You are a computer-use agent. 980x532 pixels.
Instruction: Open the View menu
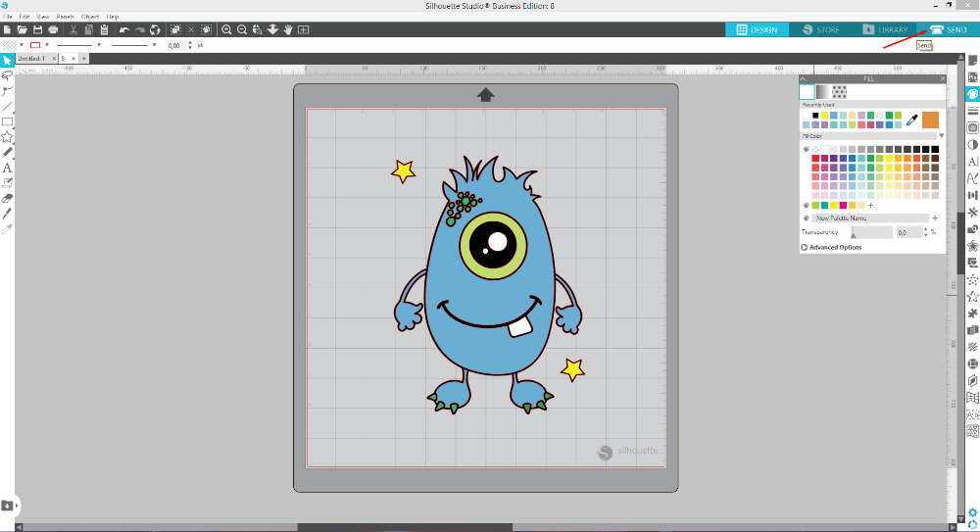(x=43, y=17)
